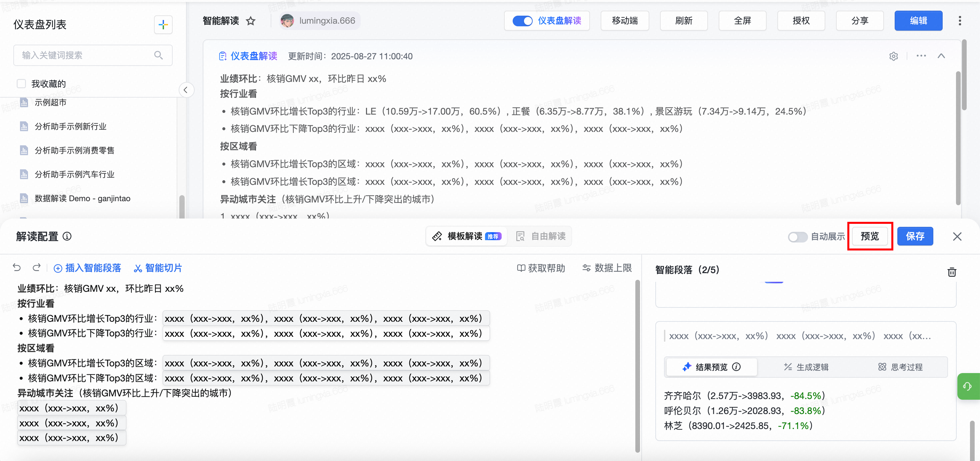
Task: Open the three-dot menu beside 编辑
Action: click(959, 21)
